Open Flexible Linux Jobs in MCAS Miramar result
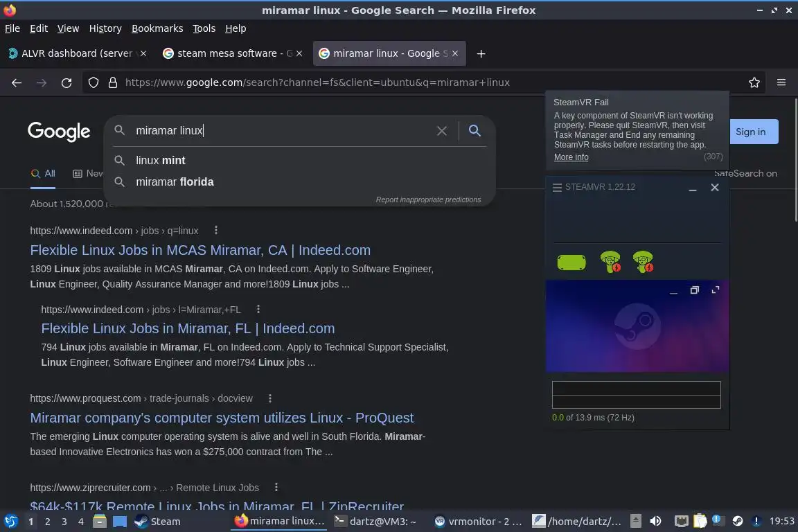Image resolution: width=798 pixels, height=532 pixels. (x=200, y=250)
